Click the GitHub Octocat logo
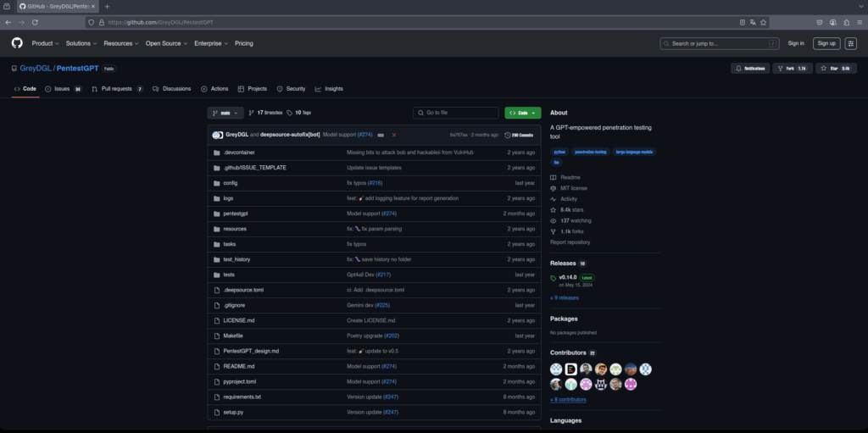The width and height of the screenshot is (868, 433). [x=17, y=43]
